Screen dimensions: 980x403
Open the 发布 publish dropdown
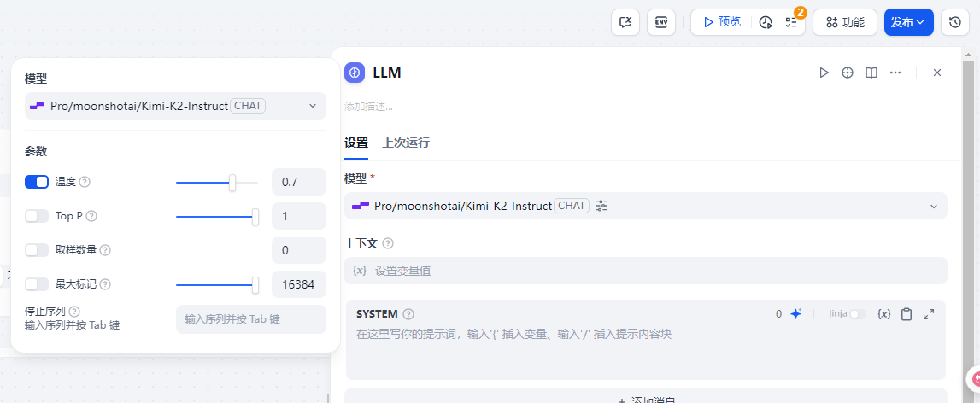click(x=908, y=22)
